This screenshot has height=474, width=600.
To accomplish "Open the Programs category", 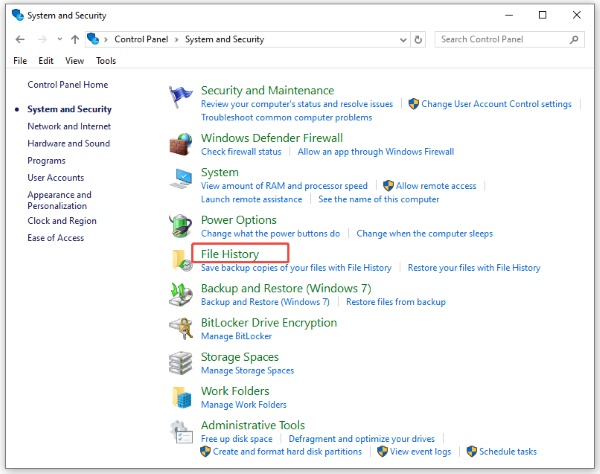I will pyautogui.click(x=46, y=161).
